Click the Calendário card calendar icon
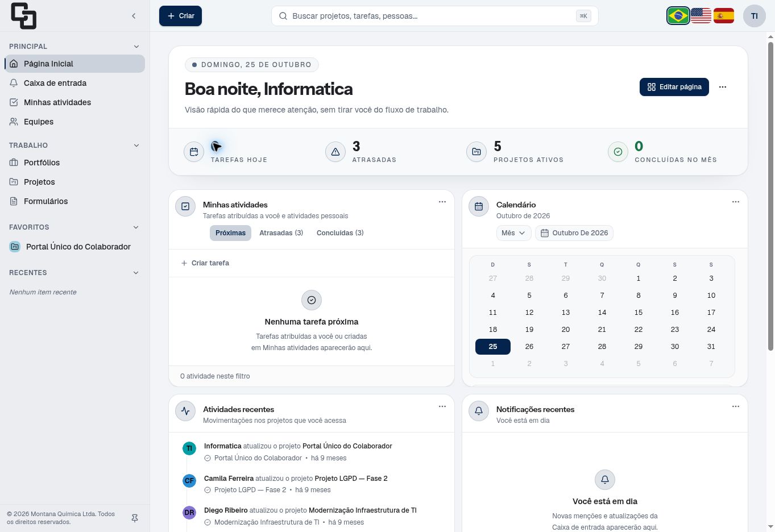Viewport: 775px width, 532px height. pos(479,206)
